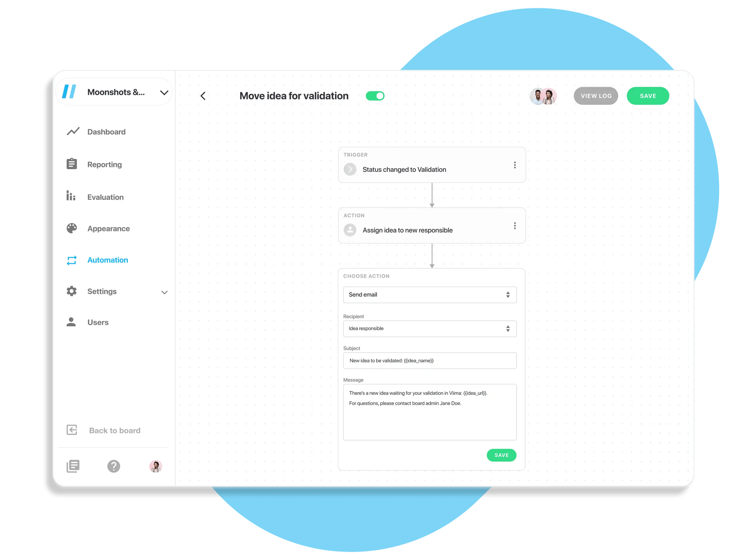
Task: Select the Send email action dropdown
Action: click(x=428, y=294)
